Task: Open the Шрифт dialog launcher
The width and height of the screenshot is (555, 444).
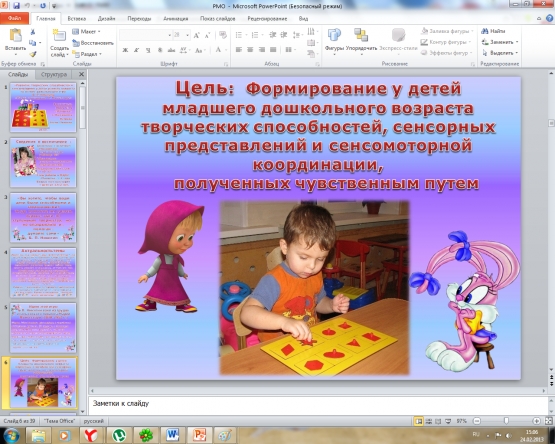Action: pos(226,64)
